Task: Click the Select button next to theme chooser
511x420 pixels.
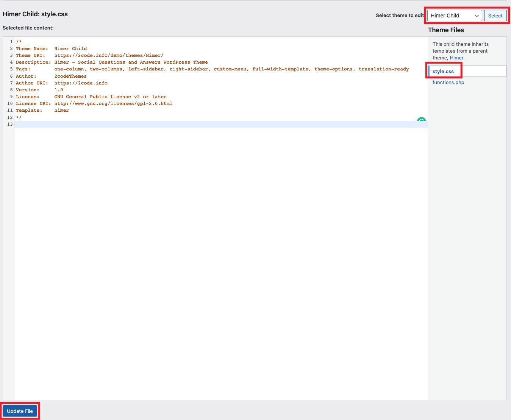Action: point(495,16)
